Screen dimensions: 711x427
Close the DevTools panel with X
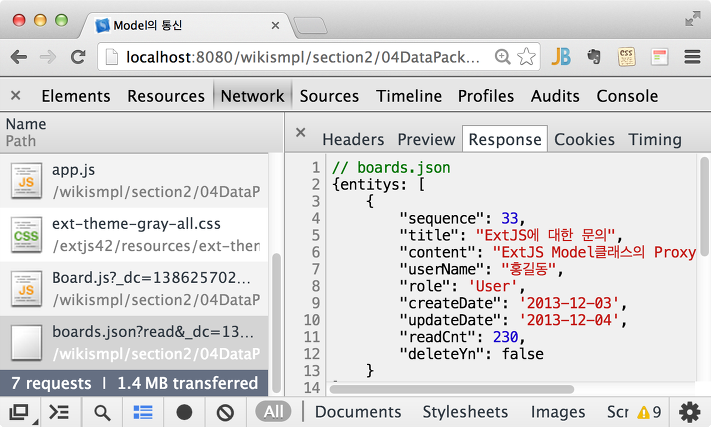[x=15, y=96]
